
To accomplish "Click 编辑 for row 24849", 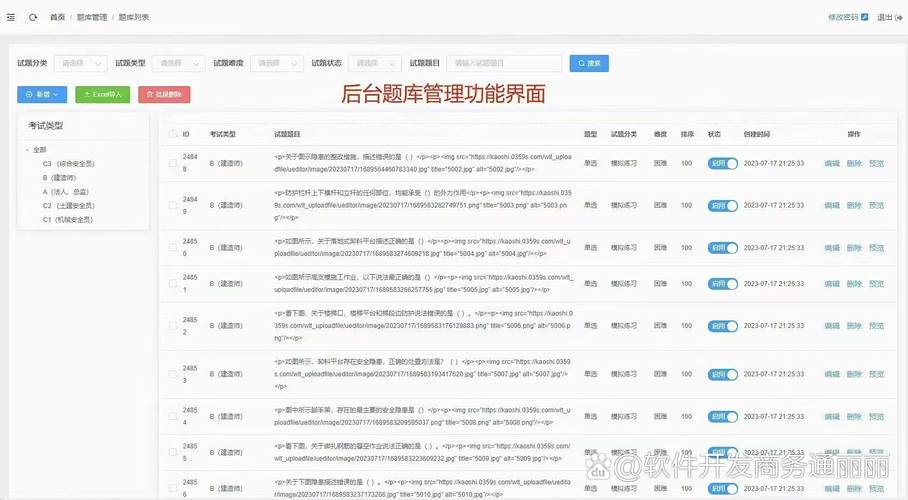I will pyautogui.click(x=832, y=206).
